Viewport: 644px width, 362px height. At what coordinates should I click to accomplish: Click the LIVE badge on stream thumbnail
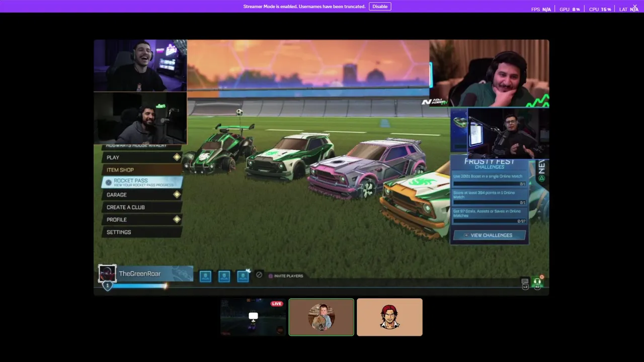coord(277,304)
